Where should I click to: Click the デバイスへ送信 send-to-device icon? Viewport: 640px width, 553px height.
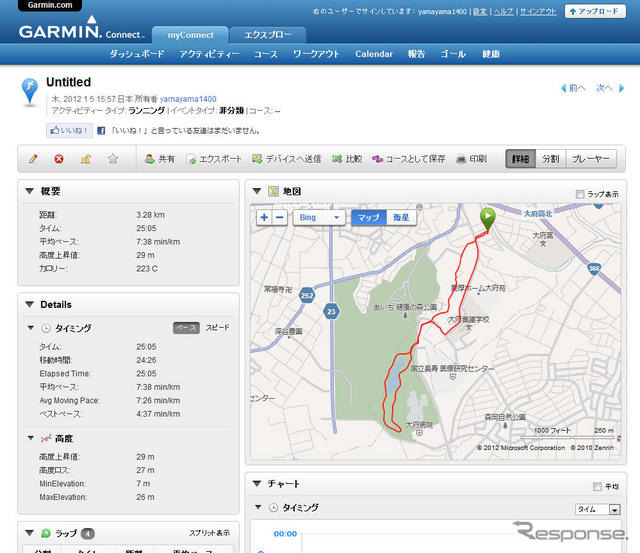pyautogui.click(x=257, y=159)
